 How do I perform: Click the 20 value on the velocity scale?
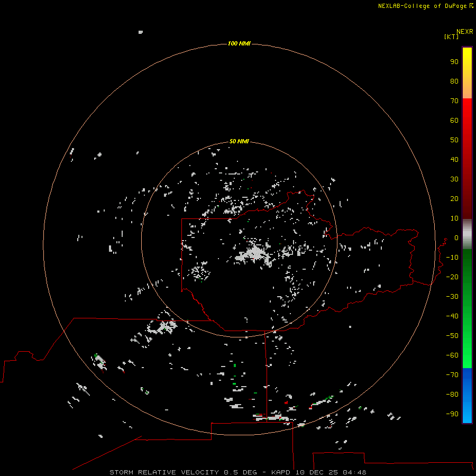tap(454, 198)
